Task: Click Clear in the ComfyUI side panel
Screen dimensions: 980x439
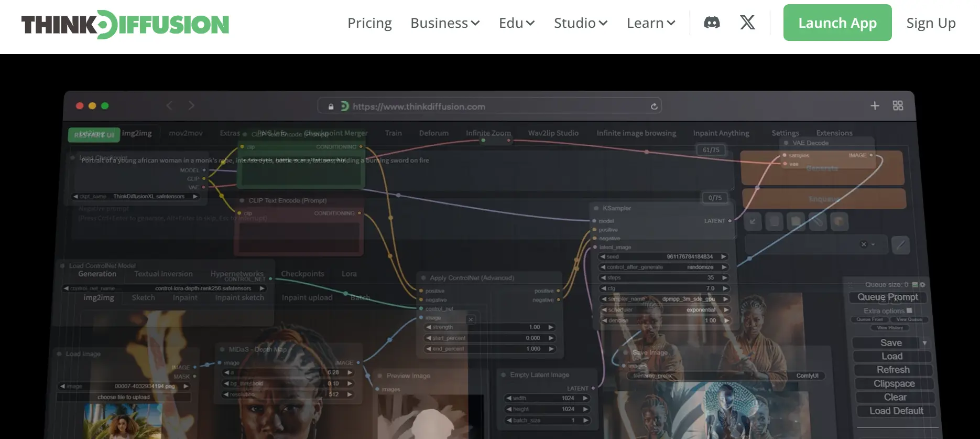Action: point(895,398)
